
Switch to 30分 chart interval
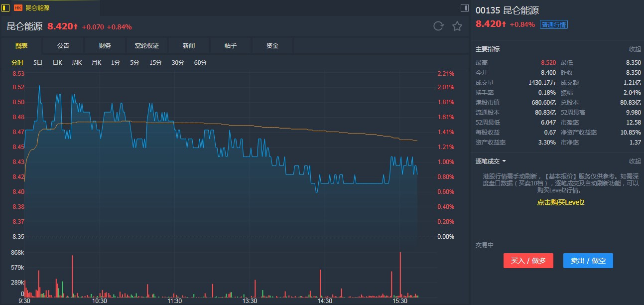point(178,62)
